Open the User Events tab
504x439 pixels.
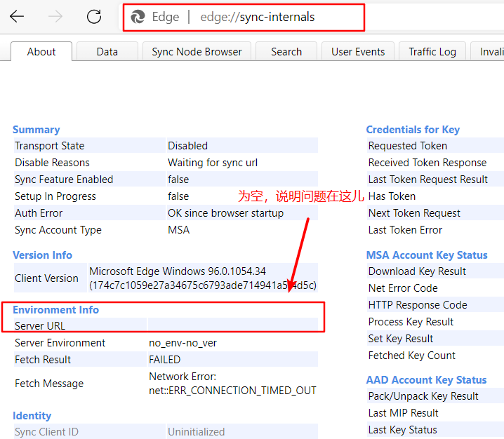[358, 51]
